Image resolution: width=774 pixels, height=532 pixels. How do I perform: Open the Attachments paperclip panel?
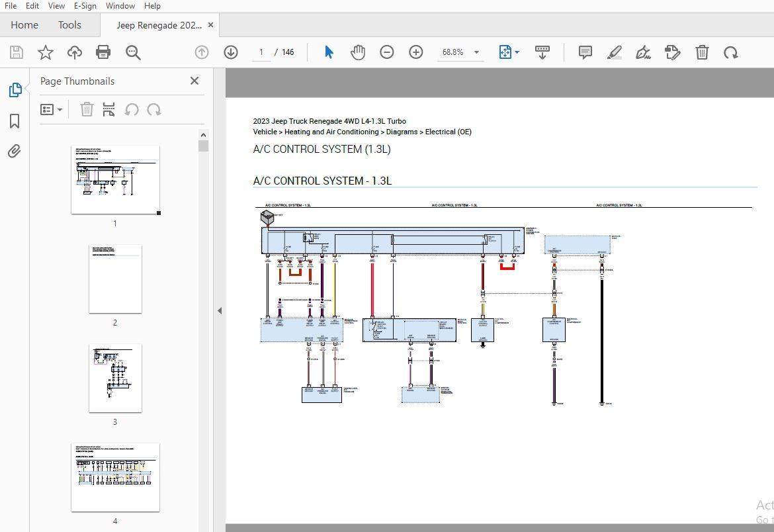coord(15,151)
